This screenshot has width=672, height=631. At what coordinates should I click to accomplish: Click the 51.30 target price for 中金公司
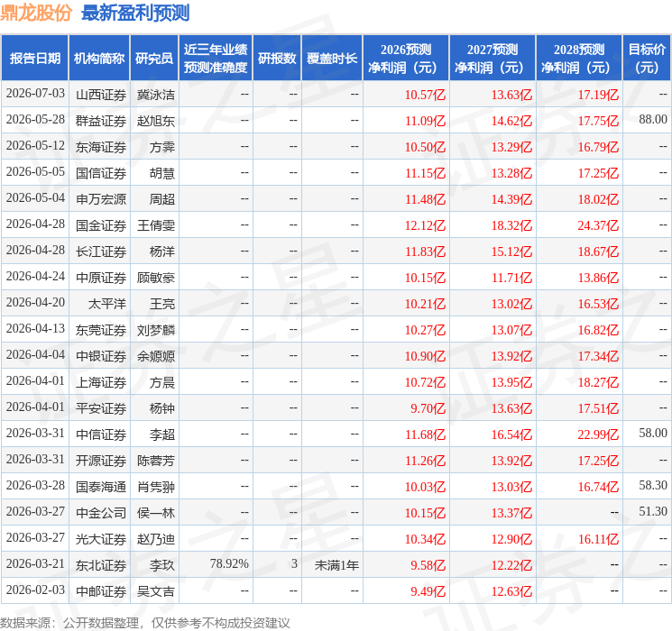point(653,511)
